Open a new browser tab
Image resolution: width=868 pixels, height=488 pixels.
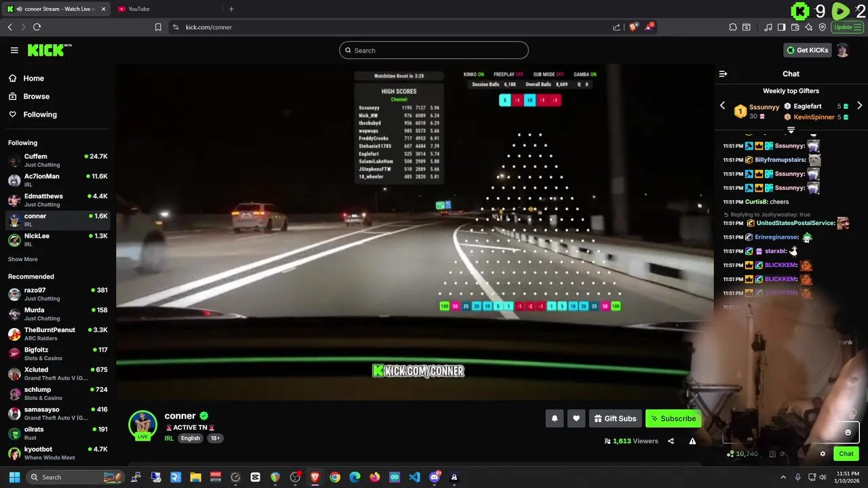(231, 9)
